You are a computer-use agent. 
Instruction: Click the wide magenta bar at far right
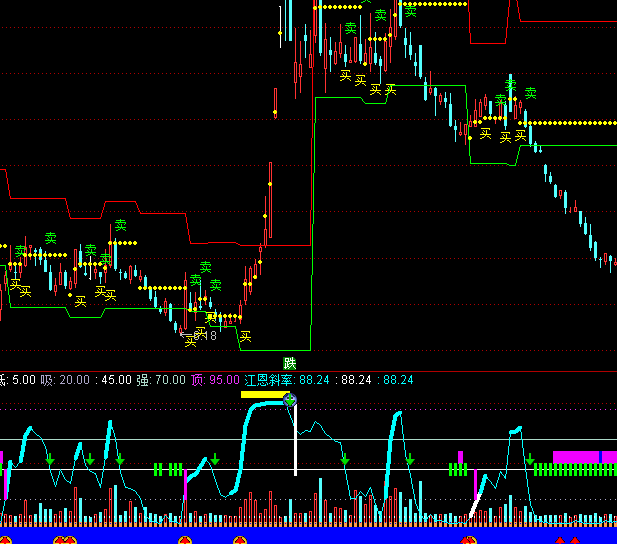pos(576,457)
